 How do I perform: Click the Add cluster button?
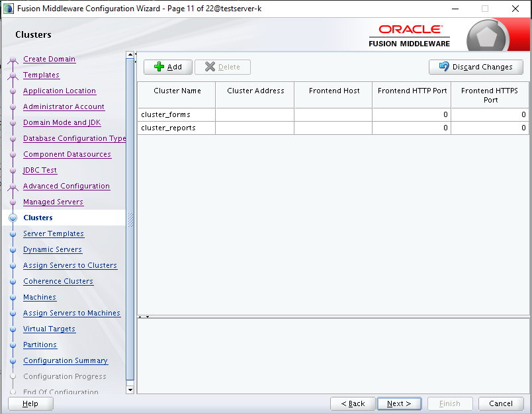(x=168, y=67)
